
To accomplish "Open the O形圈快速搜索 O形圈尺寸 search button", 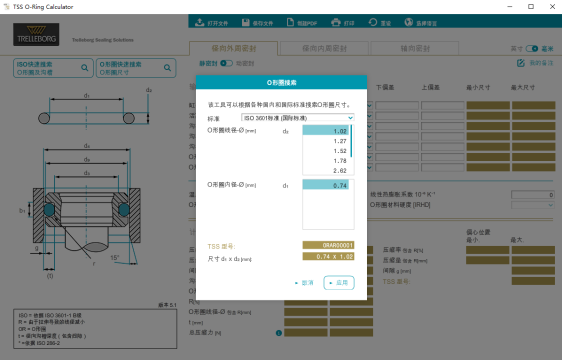I will (136, 68).
